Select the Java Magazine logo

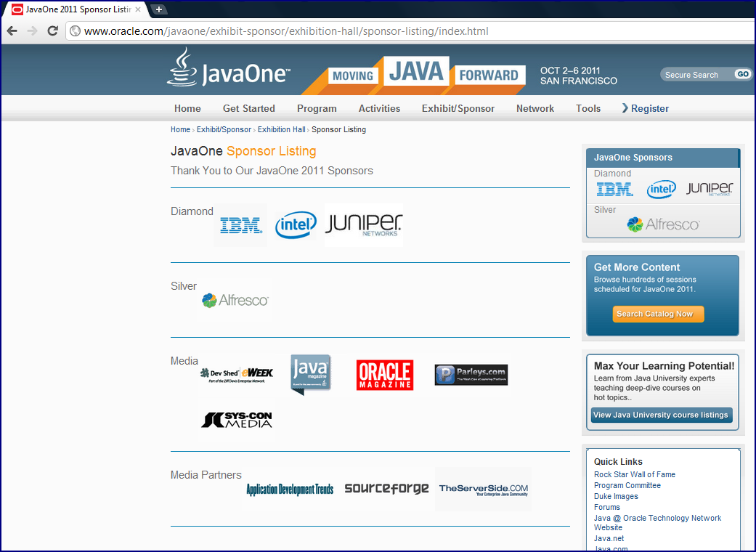tap(312, 374)
